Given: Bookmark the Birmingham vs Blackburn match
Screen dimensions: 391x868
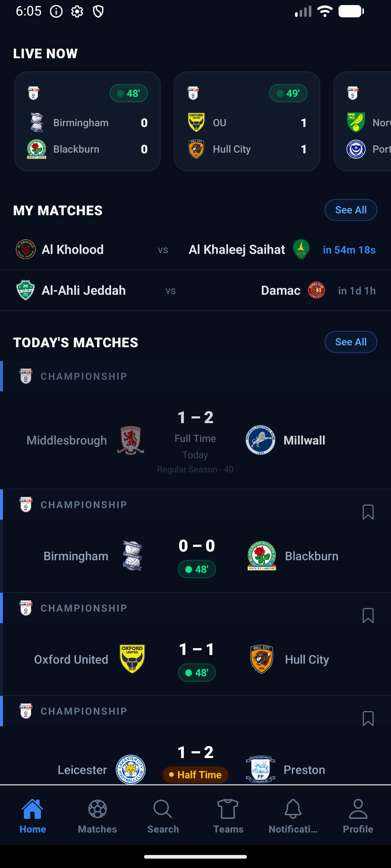Looking at the screenshot, I should tap(369, 511).
